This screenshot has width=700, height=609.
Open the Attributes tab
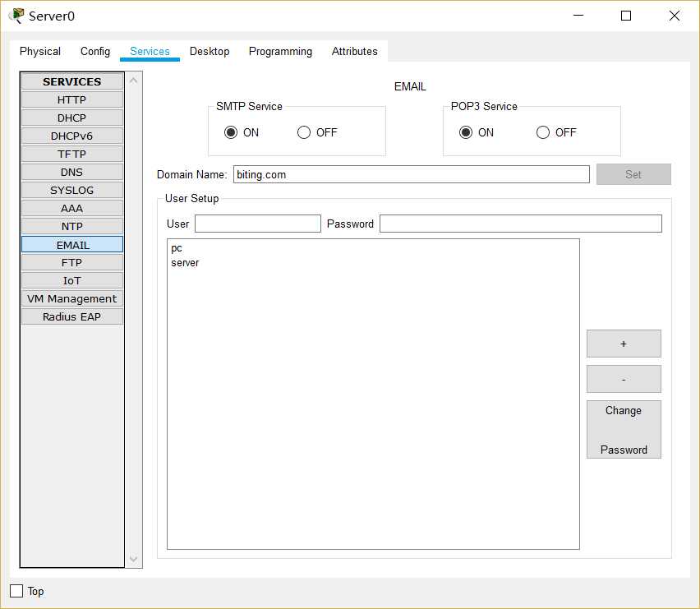pos(354,51)
